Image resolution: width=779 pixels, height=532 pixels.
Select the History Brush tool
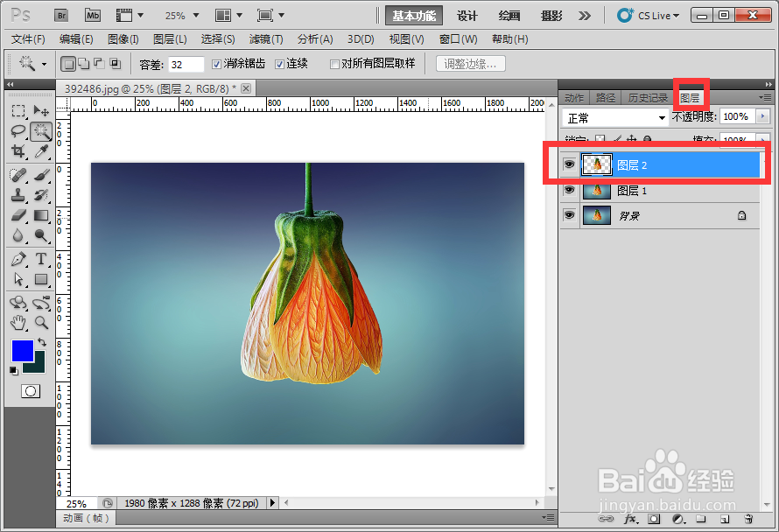(x=41, y=195)
